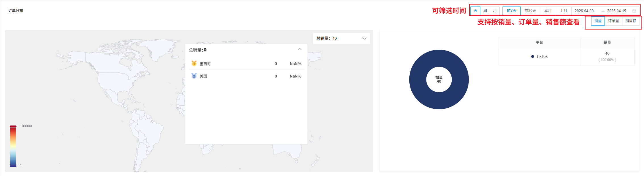644x176 pixels.
Task: Select the 墨西哥 row in ranking
Action: (x=246, y=64)
